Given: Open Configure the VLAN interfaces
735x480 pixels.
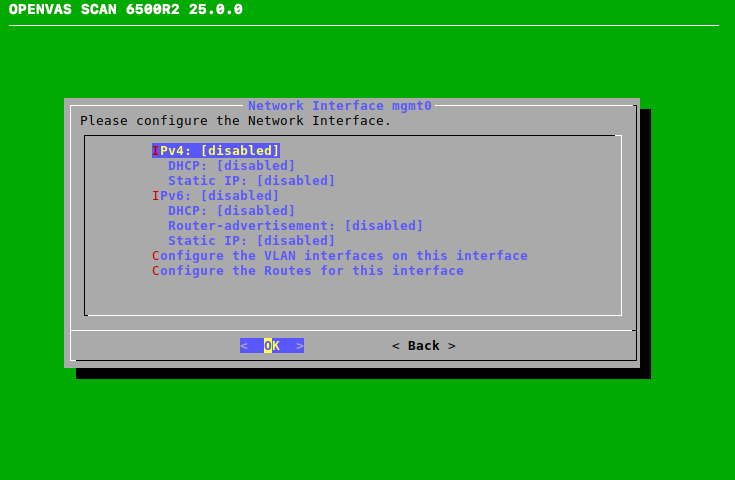Looking at the screenshot, I should [x=340, y=256].
